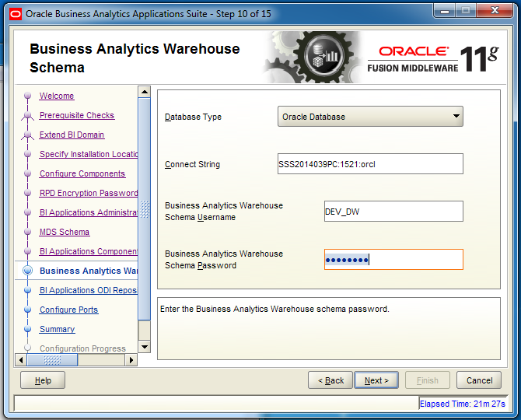Click the Prerequisite Checks step marker icon
521x420 pixels.
point(27,115)
